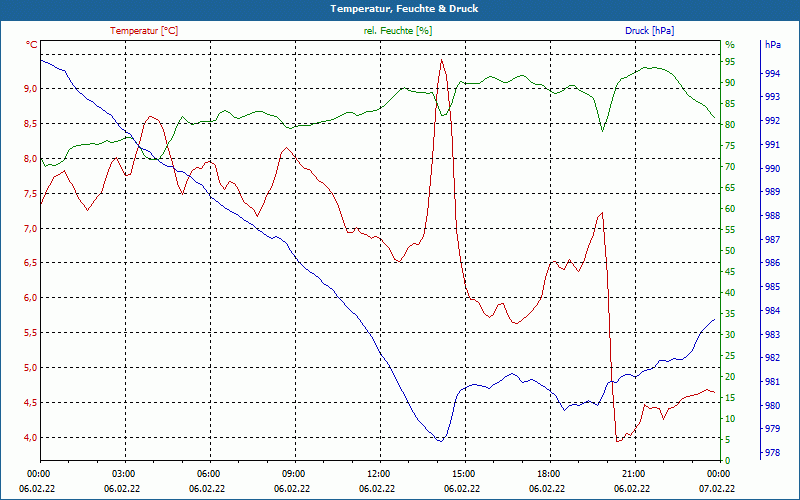This screenshot has width=800, height=500.
Task: Click the '9,0' temperature axis value
Action: (31, 88)
